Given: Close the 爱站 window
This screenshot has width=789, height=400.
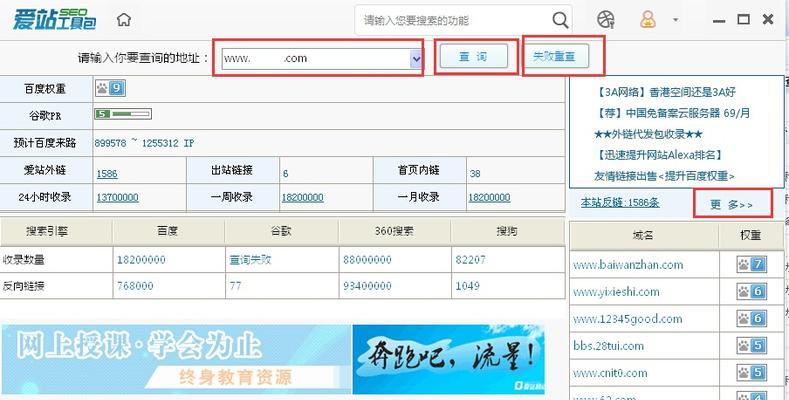Looking at the screenshot, I should pos(768,20).
